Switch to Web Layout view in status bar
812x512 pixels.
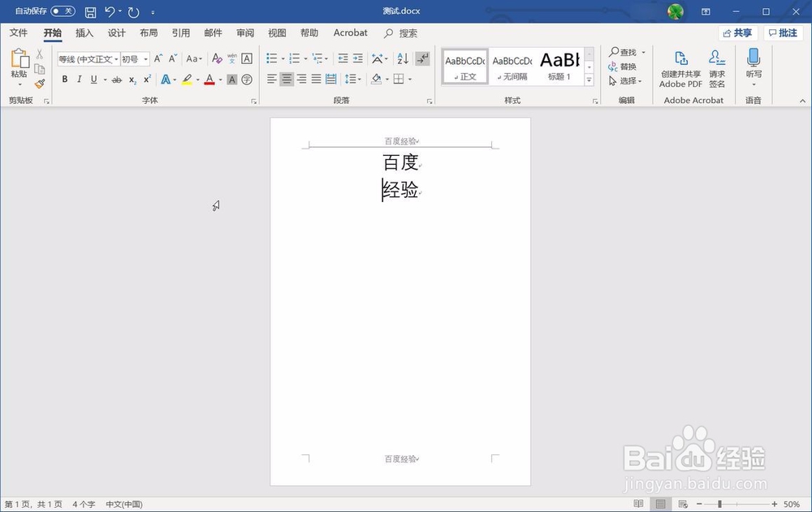(683, 504)
